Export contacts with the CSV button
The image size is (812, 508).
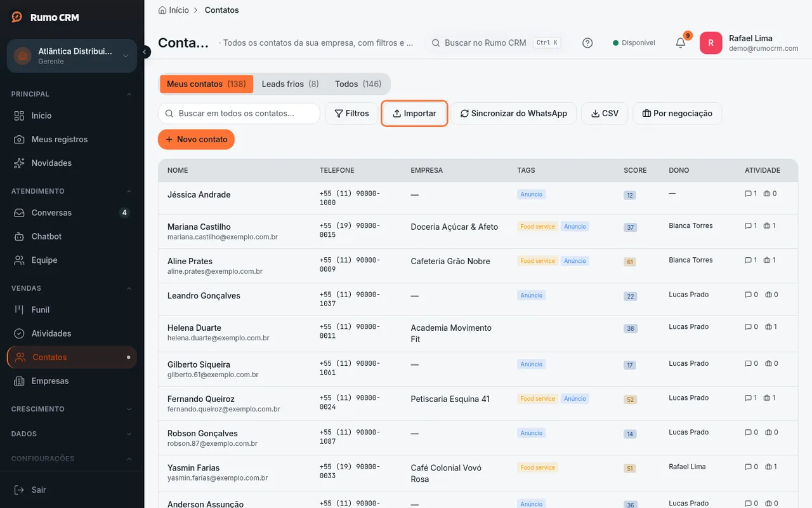click(x=605, y=113)
